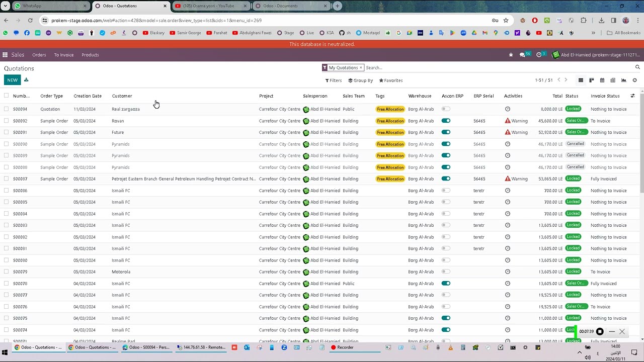Go to previous page of records
Image resolution: width=644 pixels, height=362 pixels.
point(558,80)
